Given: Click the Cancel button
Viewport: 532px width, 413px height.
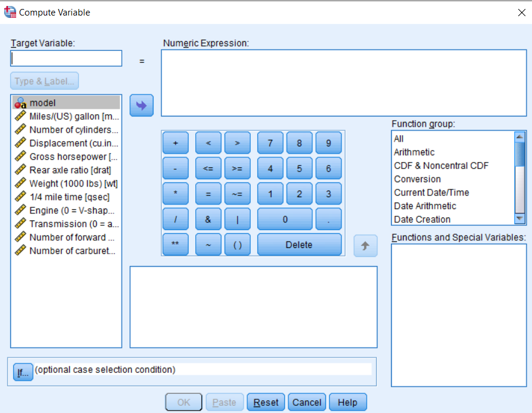Looking at the screenshot, I should pos(307,402).
